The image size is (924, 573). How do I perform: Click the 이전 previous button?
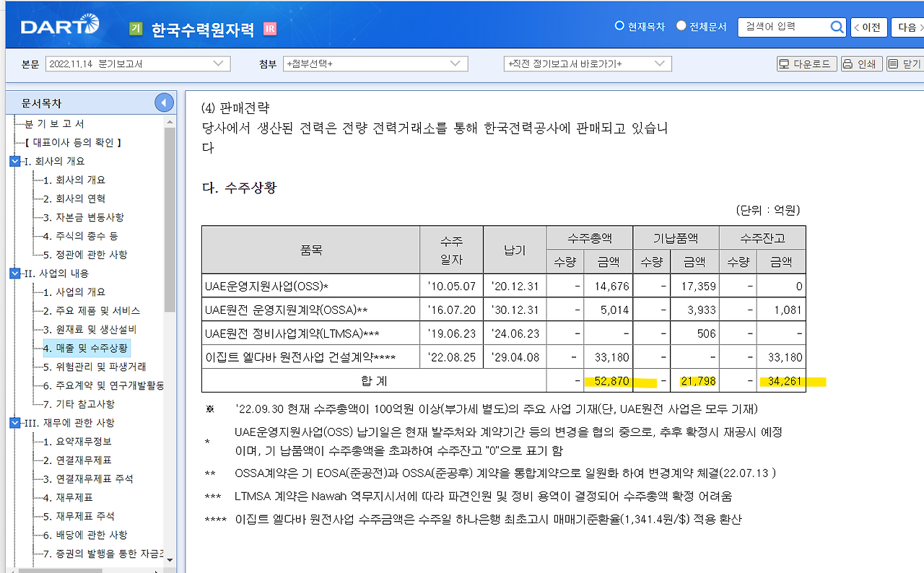[868, 27]
